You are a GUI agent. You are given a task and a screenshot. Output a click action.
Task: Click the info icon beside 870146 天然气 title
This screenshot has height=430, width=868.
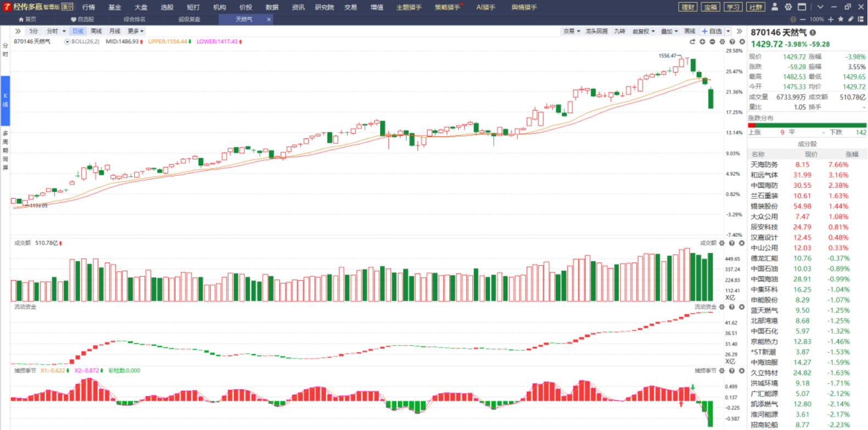(x=813, y=32)
